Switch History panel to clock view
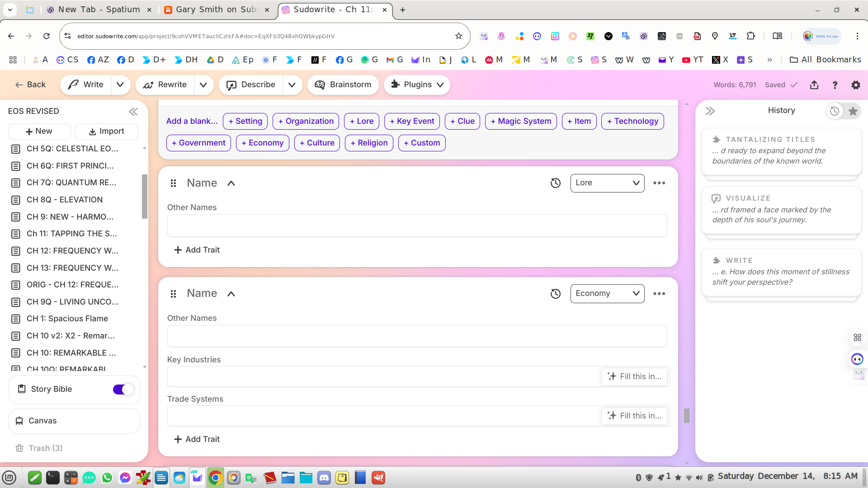868x488 pixels. point(835,111)
